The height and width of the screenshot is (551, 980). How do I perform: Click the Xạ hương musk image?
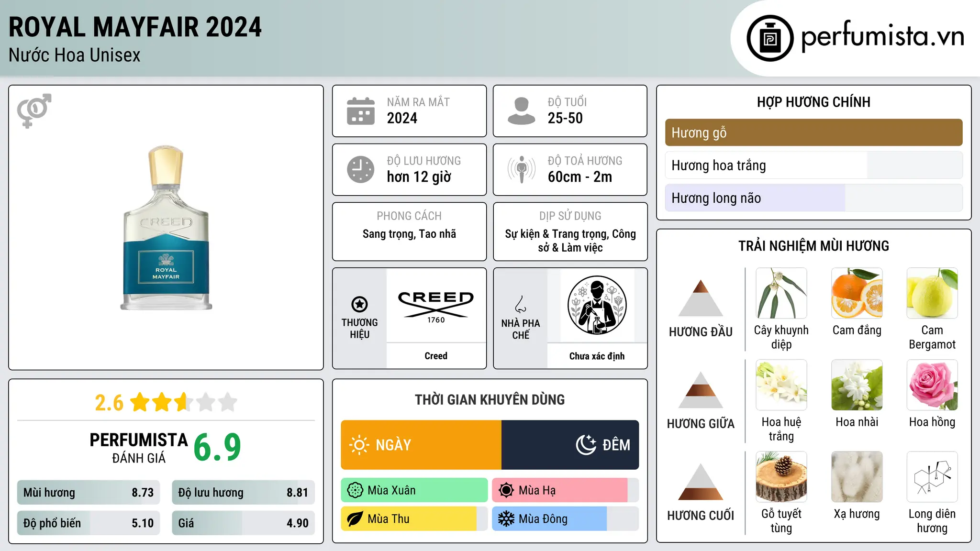(857, 477)
